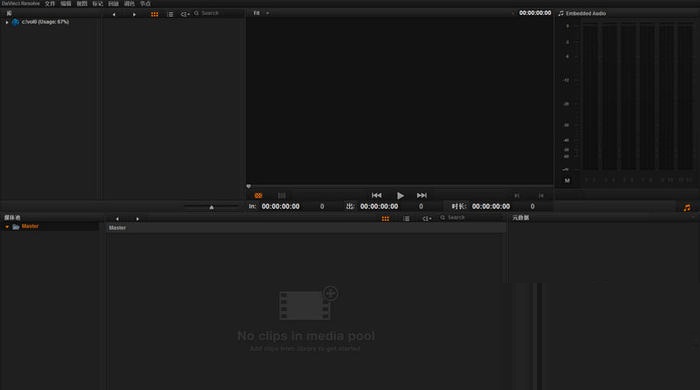700x390 pixels.
Task: Select thumbnail view in the library browser
Action: 154,14
